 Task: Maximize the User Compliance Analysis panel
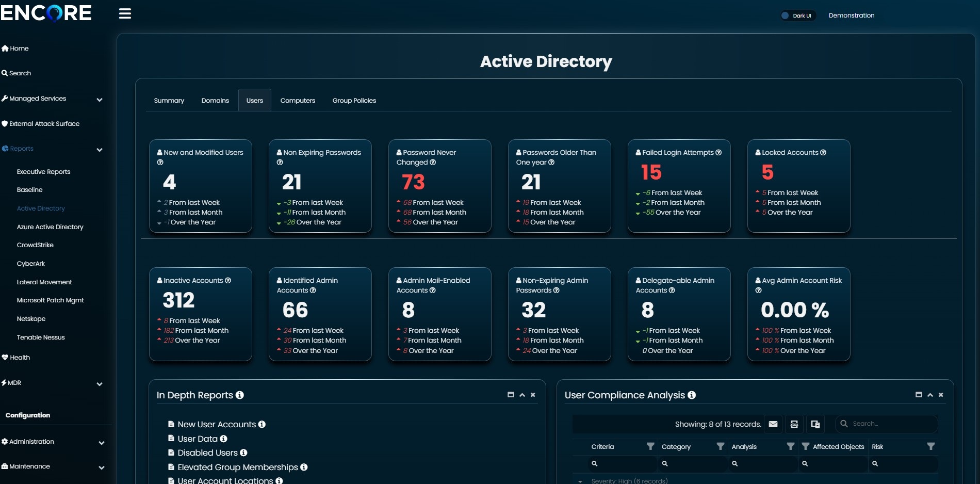click(919, 395)
